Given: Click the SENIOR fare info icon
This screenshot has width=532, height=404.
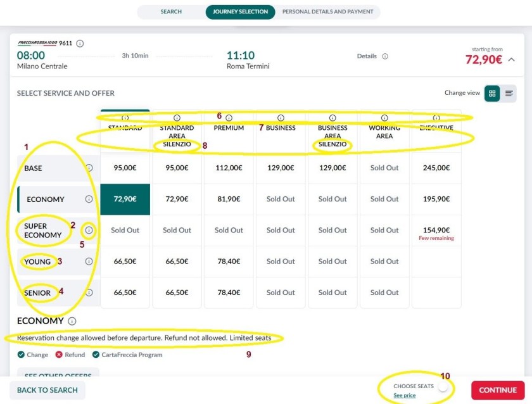Looking at the screenshot, I should pyautogui.click(x=89, y=292).
